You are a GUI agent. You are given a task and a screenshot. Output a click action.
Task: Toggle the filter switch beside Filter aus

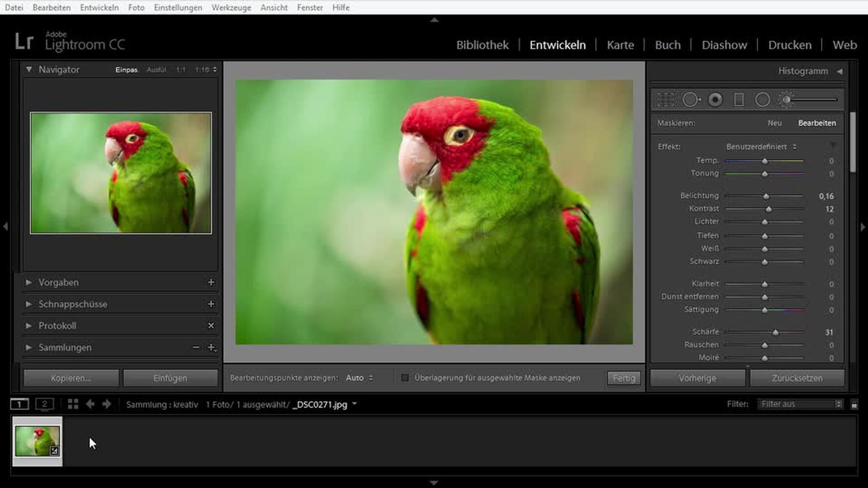click(x=854, y=404)
